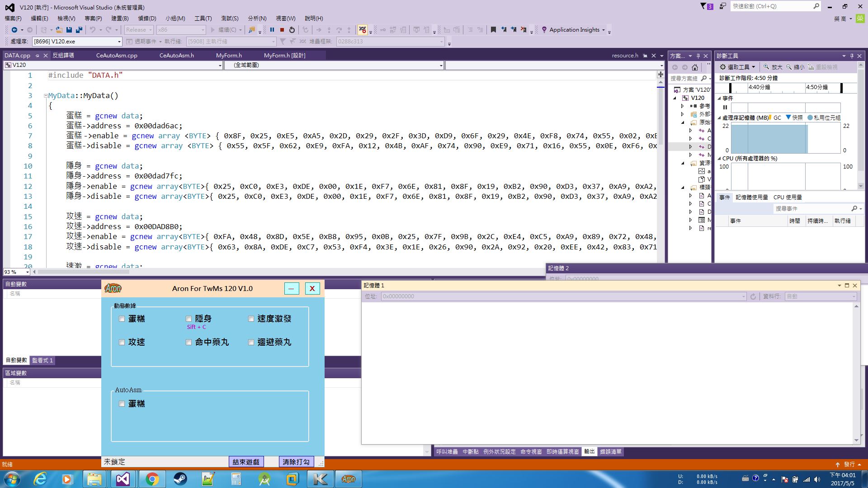Click the Open File folder icon
Viewport: 868px width, 488px height.
click(x=59, y=30)
